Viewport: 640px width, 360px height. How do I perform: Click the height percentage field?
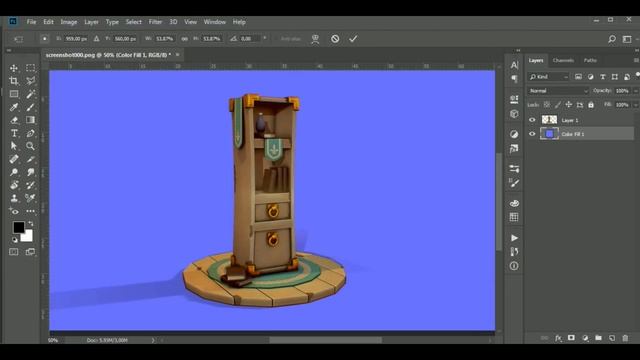pos(212,39)
